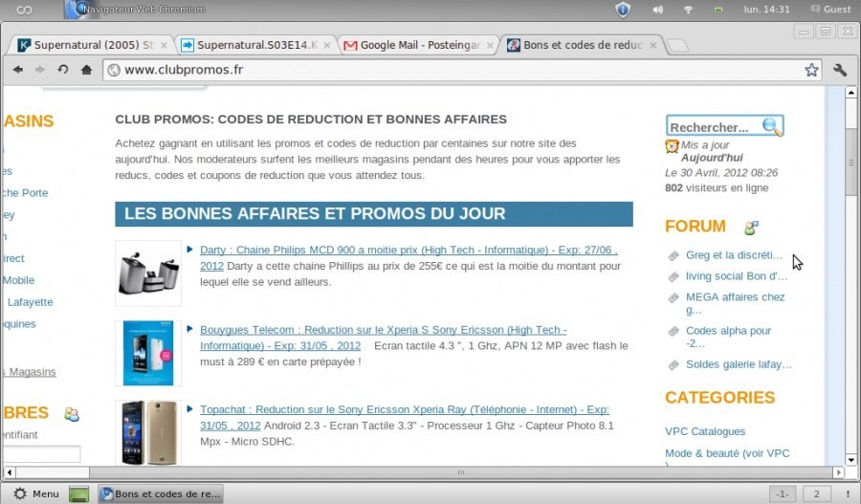Click the browser back arrow button
The image size is (861, 504).
(17, 70)
